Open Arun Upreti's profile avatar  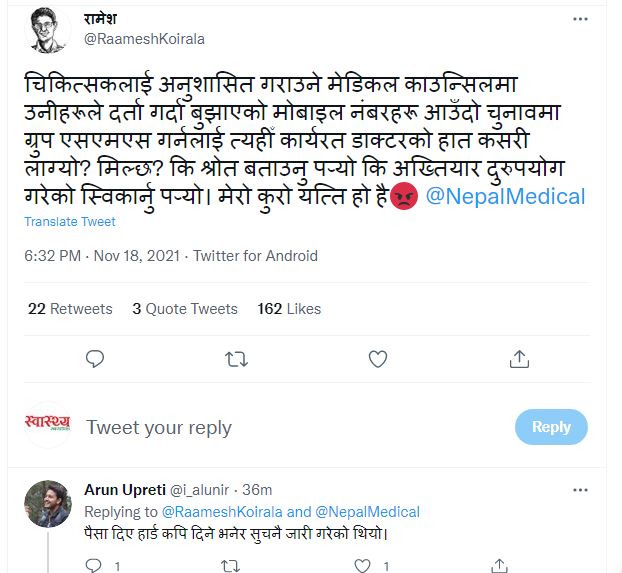click(47, 503)
